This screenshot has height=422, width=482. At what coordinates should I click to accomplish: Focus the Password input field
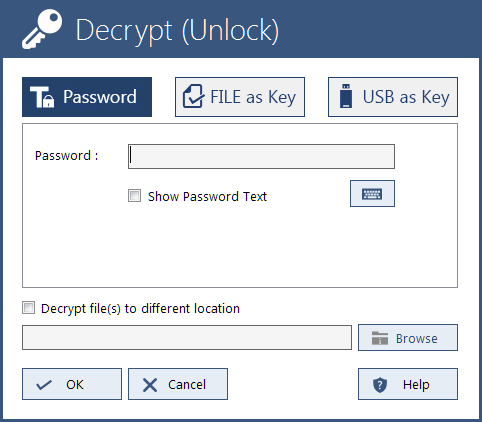261,156
